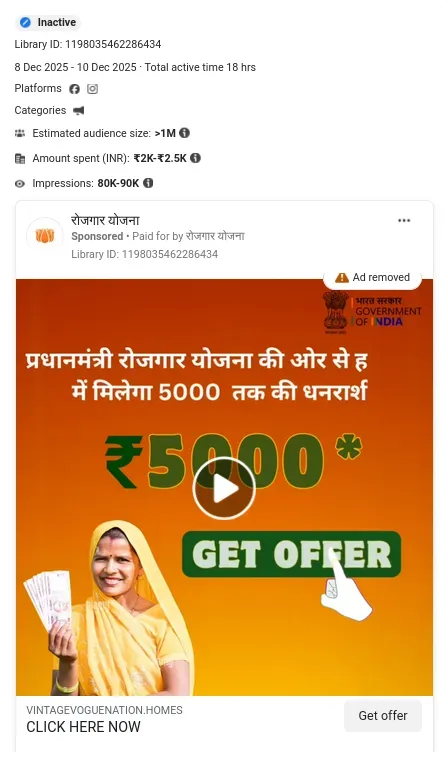Click the रोजगार योजना page name
Viewport: 447px width, 772px height.
pyautogui.click(x=105, y=221)
